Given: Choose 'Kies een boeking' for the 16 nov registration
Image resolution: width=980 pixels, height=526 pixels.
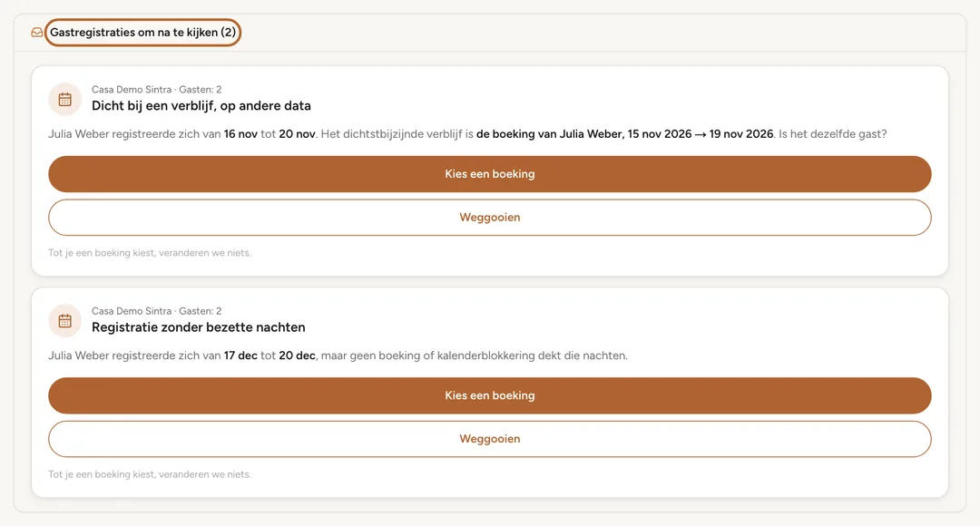Looking at the screenshot, I should pyautogui.click(x=489, y=173).
